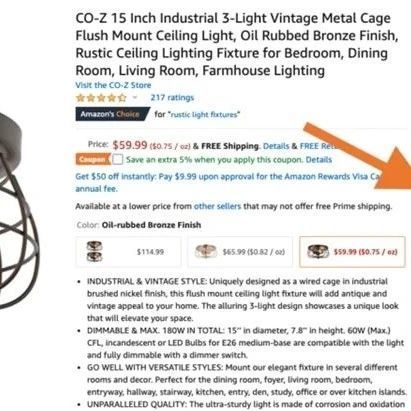Click the star rating icons
This screenshot has height=411, width=411.
pyautogui.click(x=101, y=98)
